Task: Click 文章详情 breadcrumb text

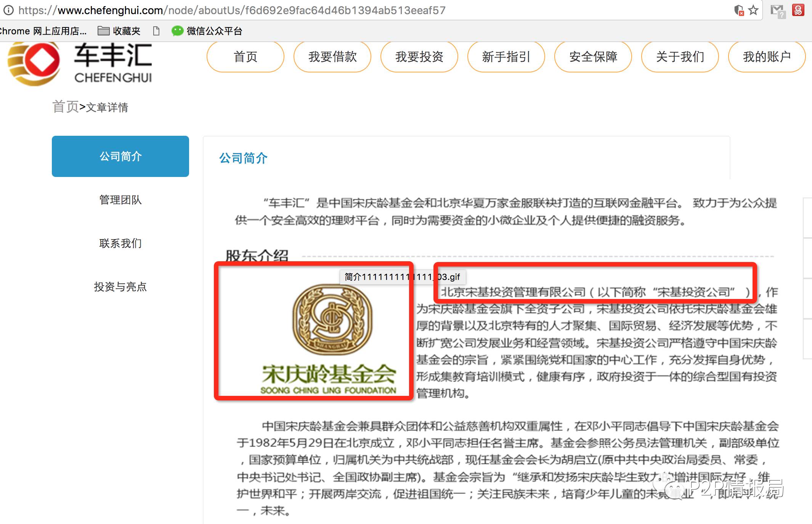Action: pyautogui.click(x=107, y=108)
